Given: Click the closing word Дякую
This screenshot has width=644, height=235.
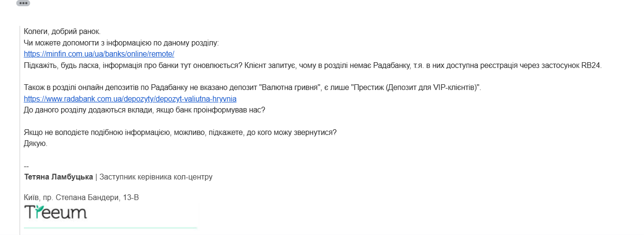Looking at the screenshot, I should (x=36, y=143).
